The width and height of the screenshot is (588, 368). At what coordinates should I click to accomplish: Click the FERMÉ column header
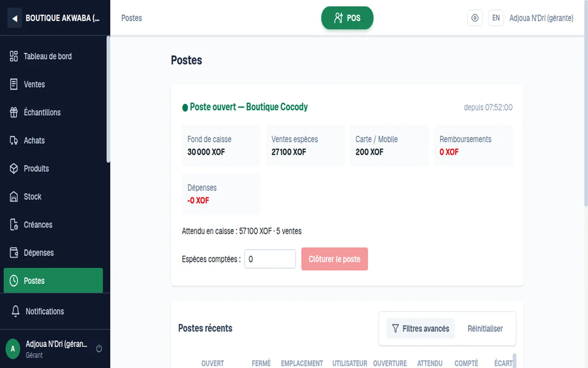click(x=261, y=364)
